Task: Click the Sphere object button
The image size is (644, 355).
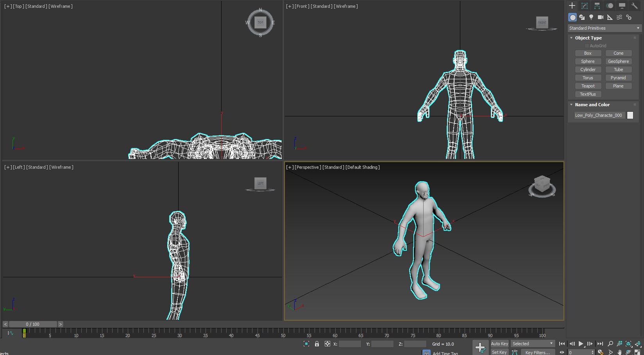Action: point(588,61)
